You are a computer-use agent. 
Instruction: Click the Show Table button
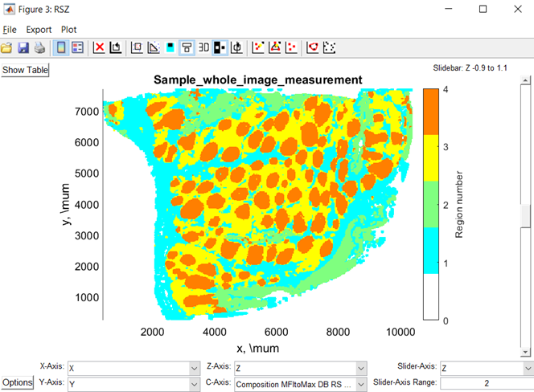[x=25, y=70]
